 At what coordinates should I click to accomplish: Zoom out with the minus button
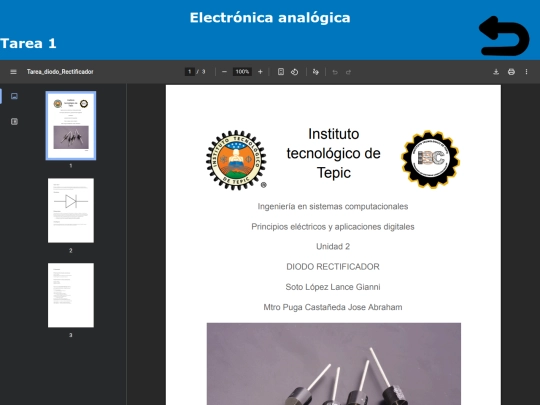pos(225,72)
